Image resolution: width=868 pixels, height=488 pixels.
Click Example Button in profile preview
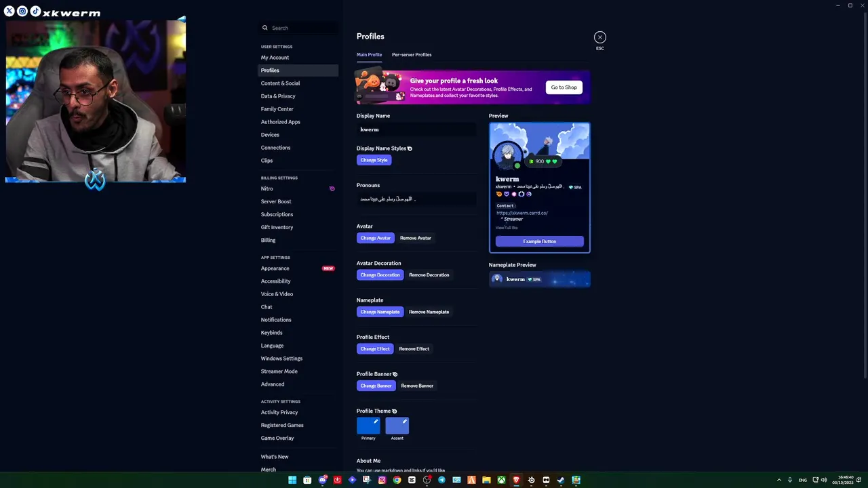(x=539, y=241)
